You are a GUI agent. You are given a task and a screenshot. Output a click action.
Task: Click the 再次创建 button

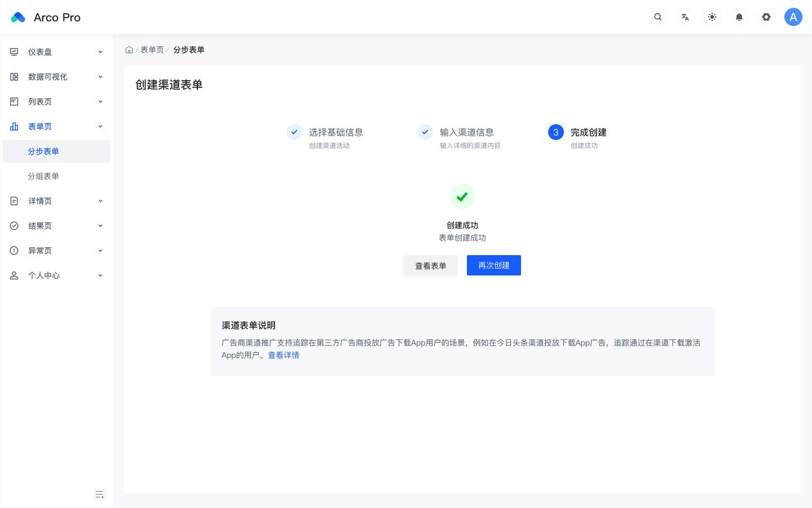point(494,265)
